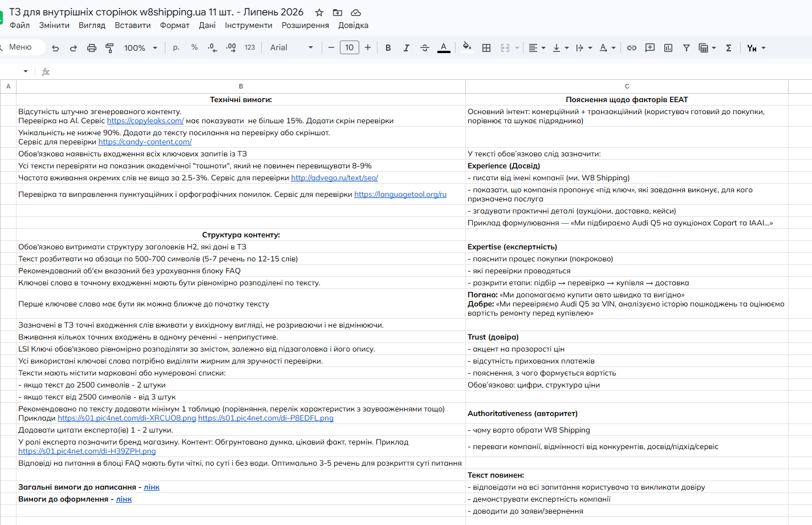Toggle italic formatting button
The width and height of the screenshot is (812, 525).
pyautogui.click(x=407, y=48)
